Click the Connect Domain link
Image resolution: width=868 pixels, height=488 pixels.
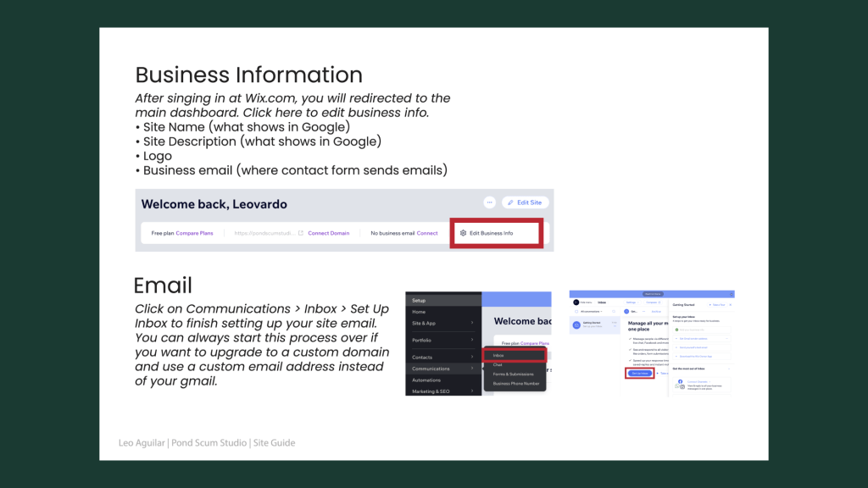(328, 233)
